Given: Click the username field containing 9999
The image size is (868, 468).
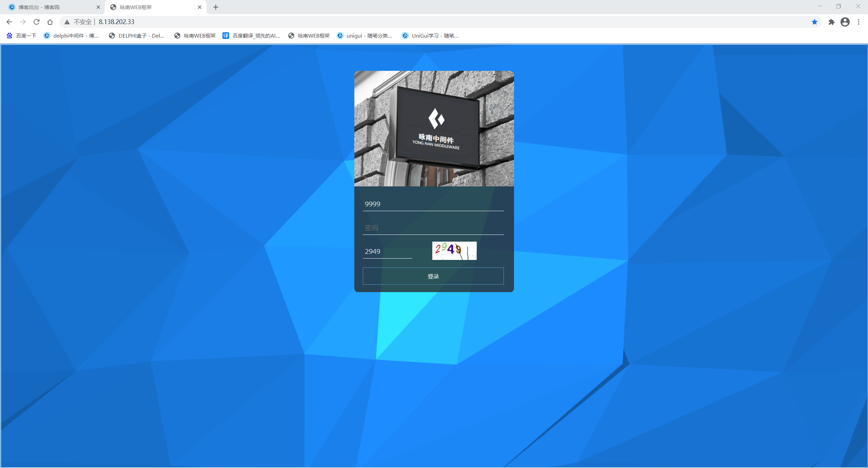Looking at the screenshot, I should point(433,204).
